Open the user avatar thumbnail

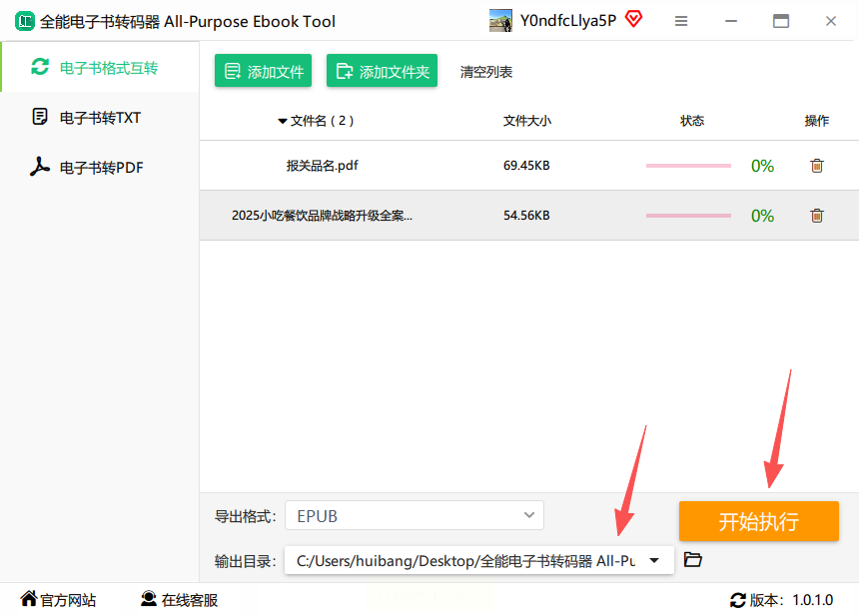point(500,21)
